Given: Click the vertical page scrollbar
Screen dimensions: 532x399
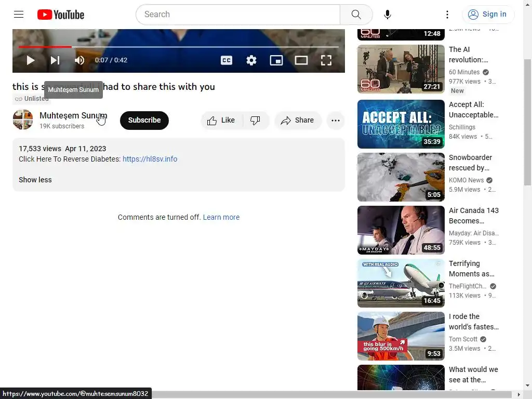Looking at the screenshot, I should [527, 122].
